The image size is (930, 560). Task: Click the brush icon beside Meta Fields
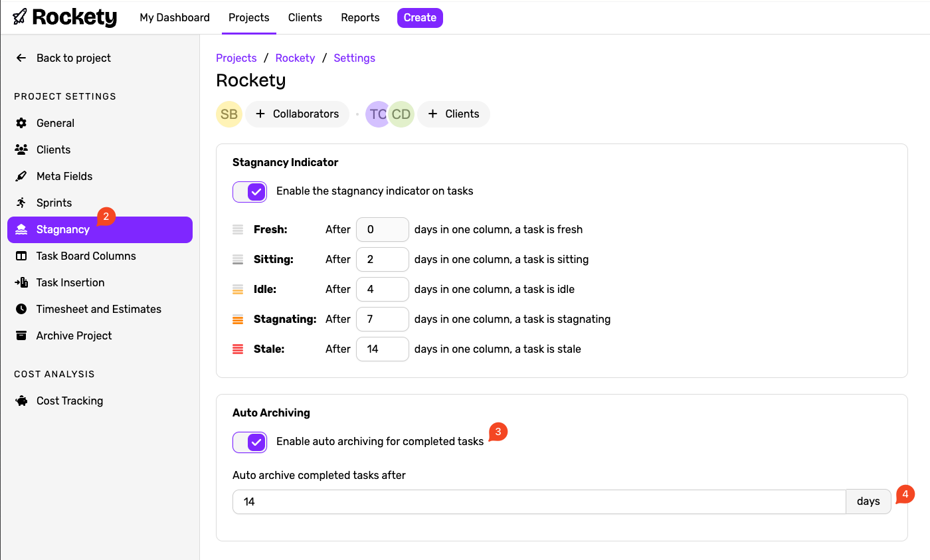[x=21, y=176]
